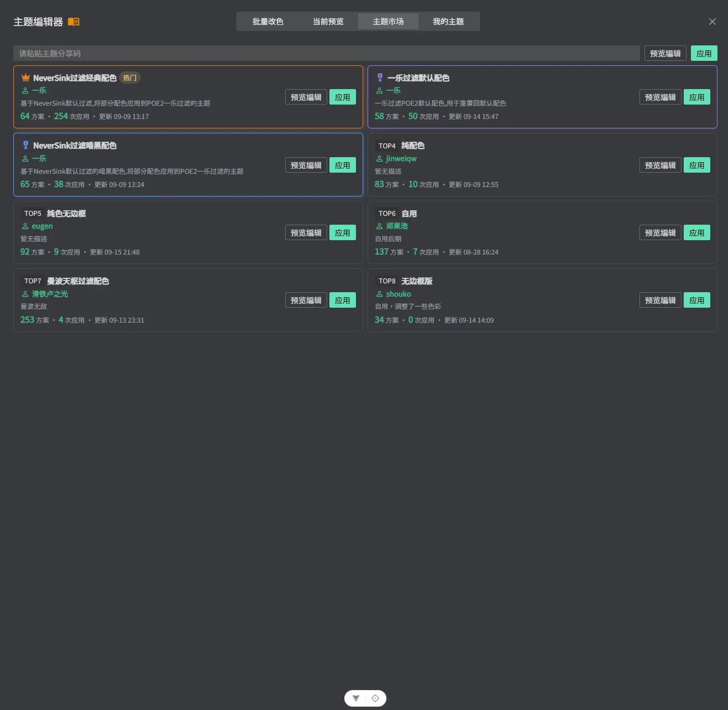This screenshot has width=728, height=710.
Task: Preview-edit the TOP5 纯色无边框 theme
Action: [306, 232]
